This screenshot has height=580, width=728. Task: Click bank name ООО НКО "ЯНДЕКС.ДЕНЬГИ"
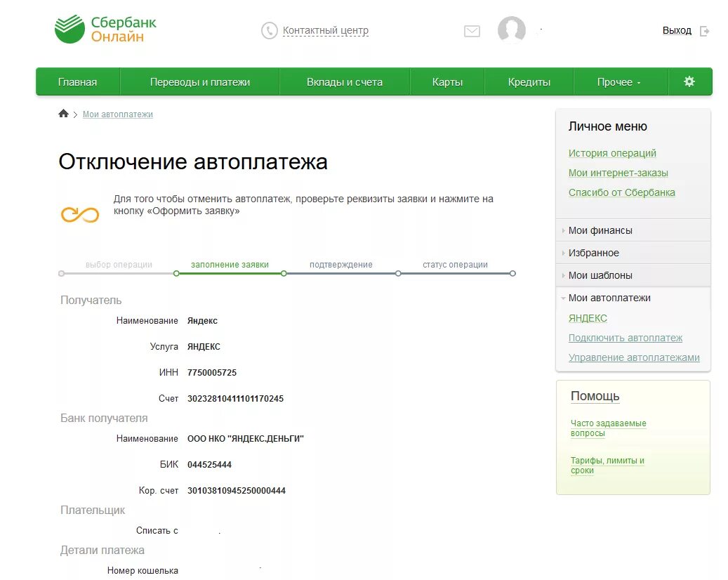[246, 438]
